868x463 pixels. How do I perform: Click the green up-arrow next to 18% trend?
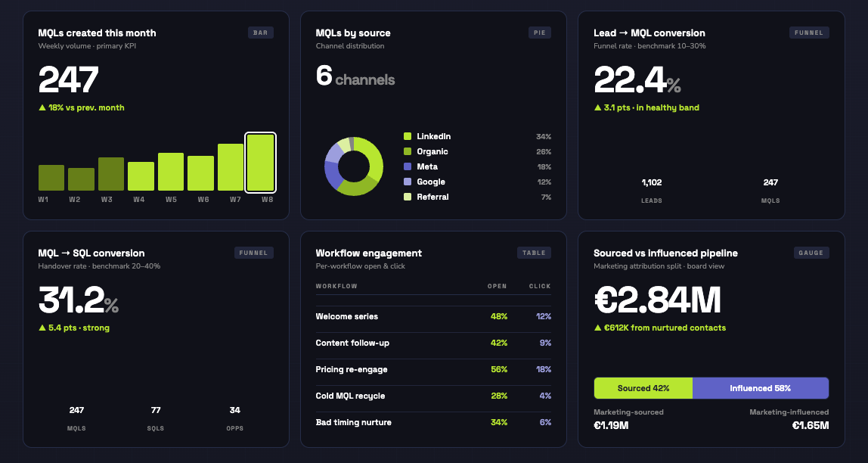42,107
